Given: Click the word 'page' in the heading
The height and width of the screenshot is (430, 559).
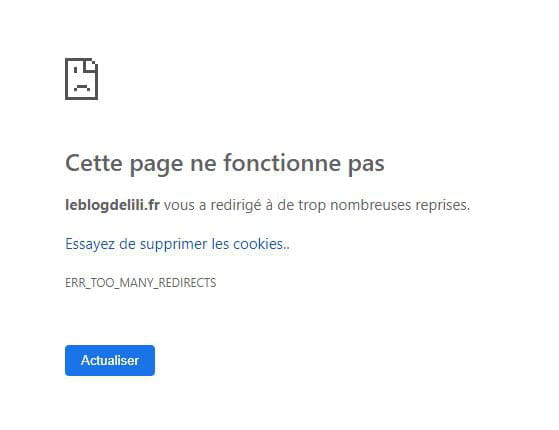Looking at the screenshot, I should [157, 166].
